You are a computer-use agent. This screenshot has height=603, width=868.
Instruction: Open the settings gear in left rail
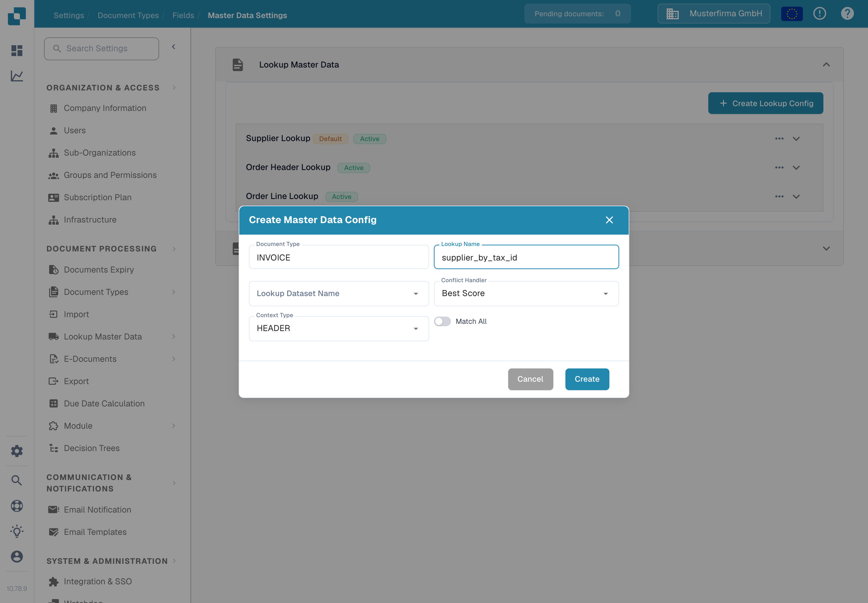click(17, 451)
